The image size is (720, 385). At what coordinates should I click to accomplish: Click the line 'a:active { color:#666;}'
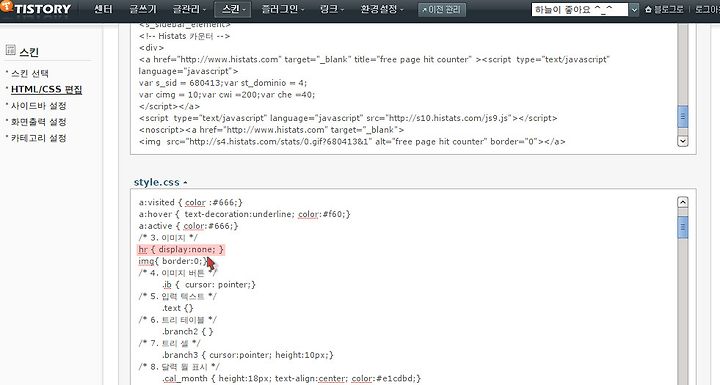click(x=188, y=226)
